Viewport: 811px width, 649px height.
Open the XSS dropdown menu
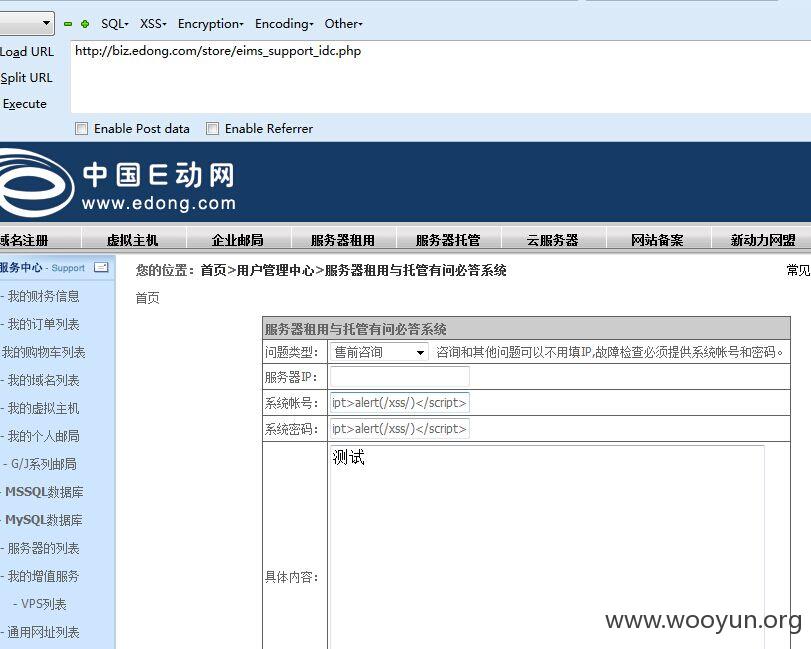tap(153, 24)
